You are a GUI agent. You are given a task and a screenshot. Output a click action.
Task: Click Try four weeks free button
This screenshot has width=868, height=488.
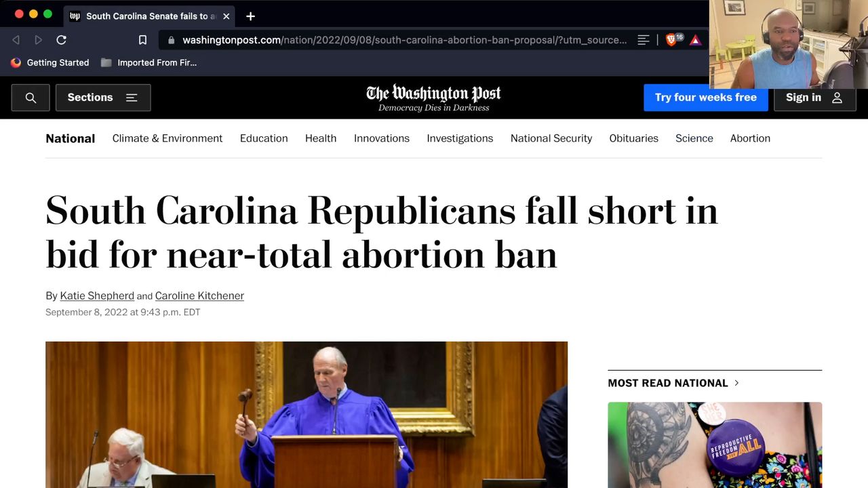click(x=705, y=98)
